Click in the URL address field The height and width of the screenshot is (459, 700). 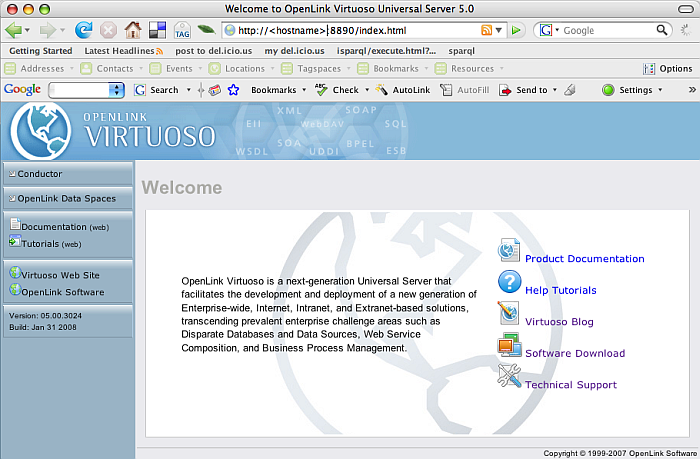[x=357, y=30]
